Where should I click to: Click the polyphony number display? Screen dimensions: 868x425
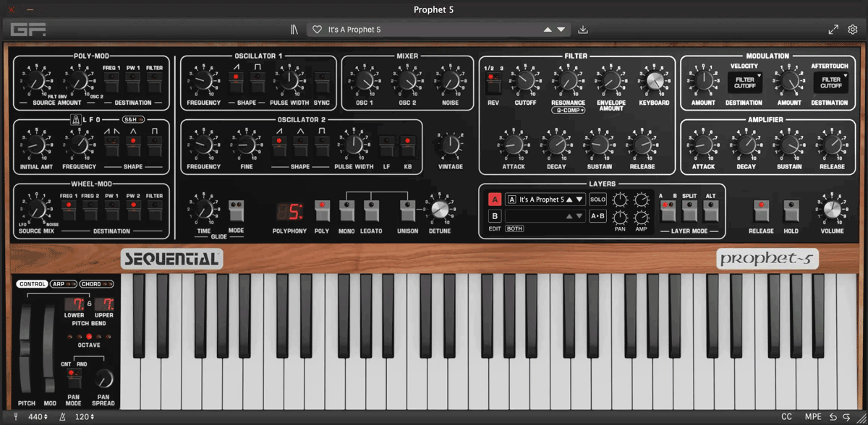pyautogui.click(x=290, y=211)
